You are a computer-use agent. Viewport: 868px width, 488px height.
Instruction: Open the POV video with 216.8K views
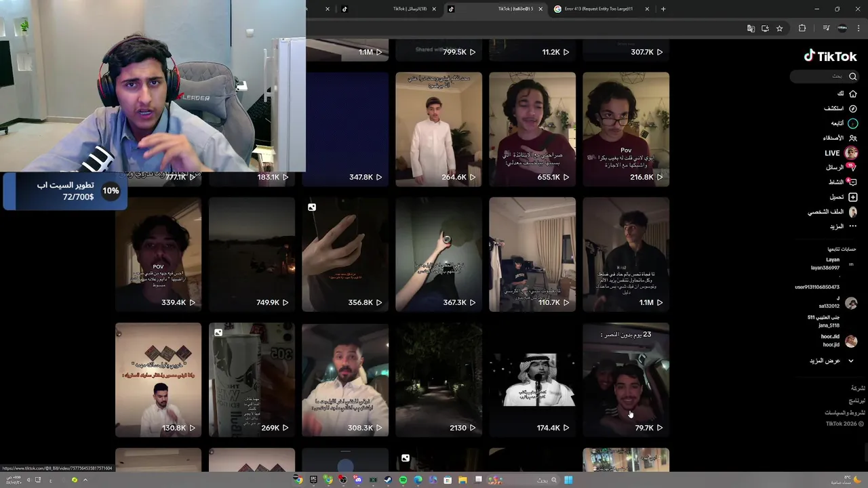(x=626, y=129)
